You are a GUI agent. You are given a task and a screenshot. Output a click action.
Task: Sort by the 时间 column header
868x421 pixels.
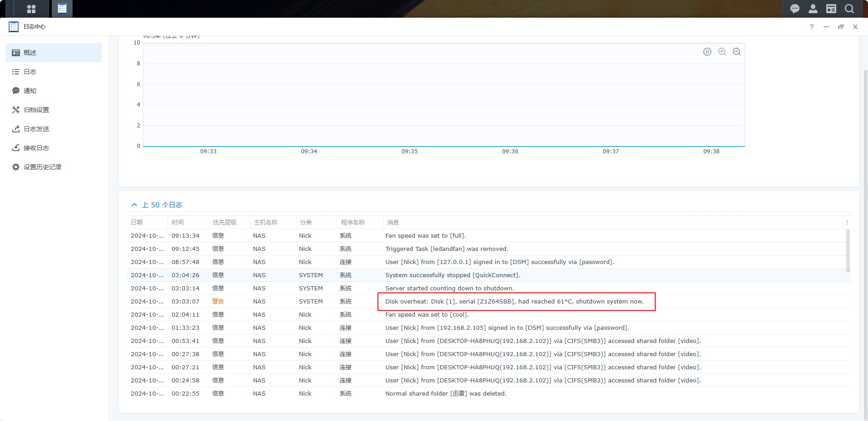coord(188,222)
